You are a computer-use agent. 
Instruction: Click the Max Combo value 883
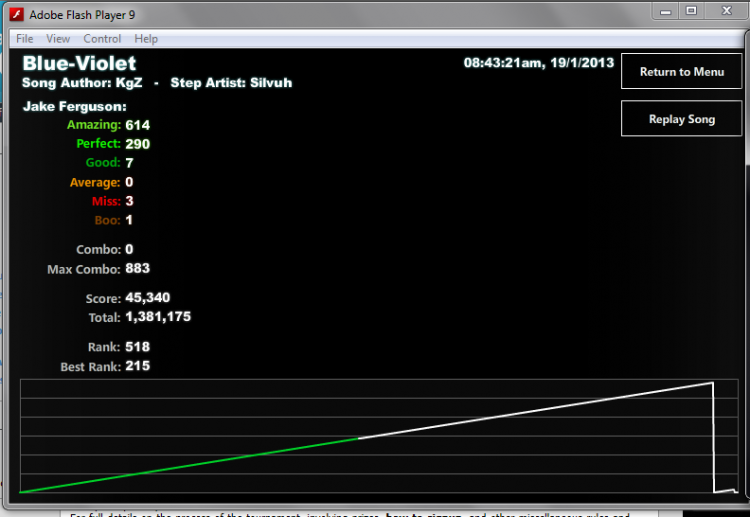pyautogui.click(x=137, y=268)
